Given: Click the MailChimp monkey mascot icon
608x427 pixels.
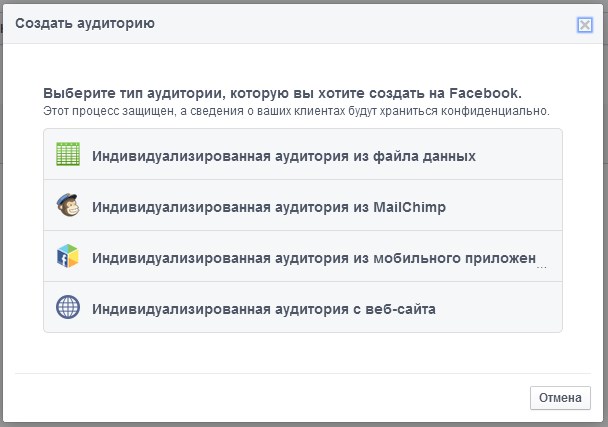Looking at the screenshot, I should click(68, 205).
